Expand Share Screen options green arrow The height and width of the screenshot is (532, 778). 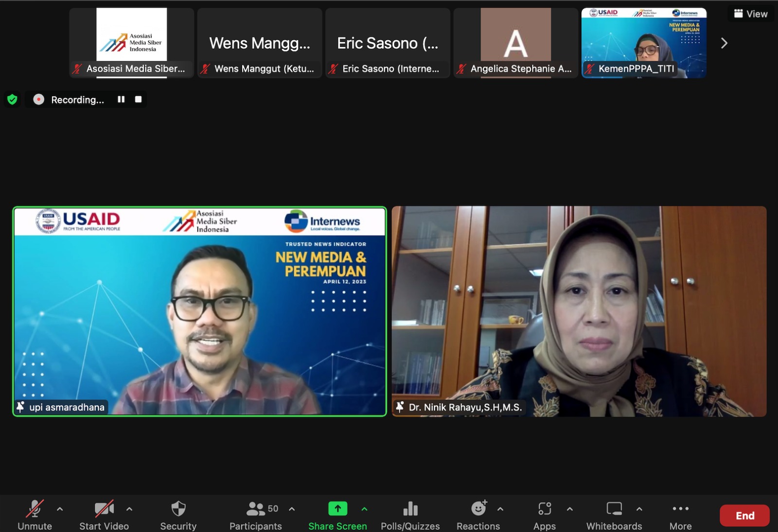coord(364,509)
